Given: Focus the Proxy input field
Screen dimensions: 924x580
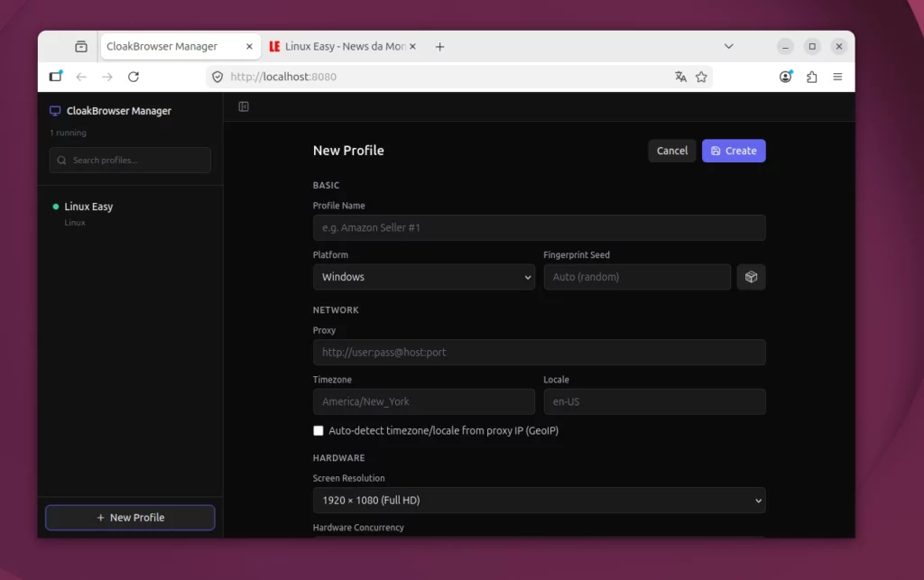Looking at the screenshot, I should click(540, 352).
